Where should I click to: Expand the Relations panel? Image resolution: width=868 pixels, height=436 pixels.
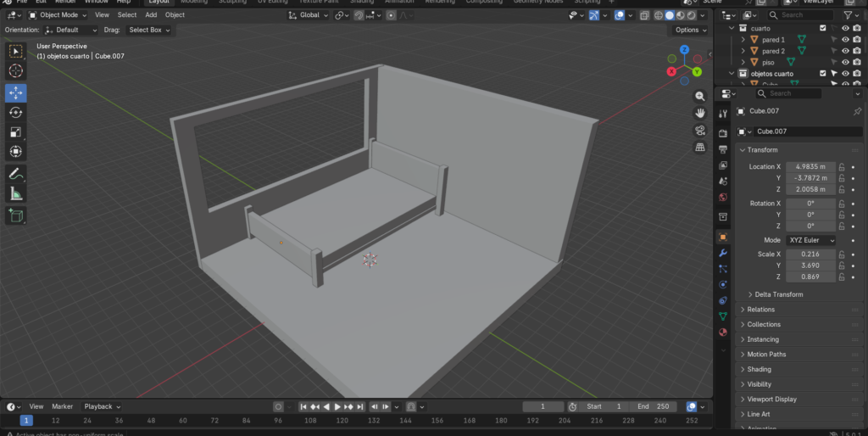[761, 310]
